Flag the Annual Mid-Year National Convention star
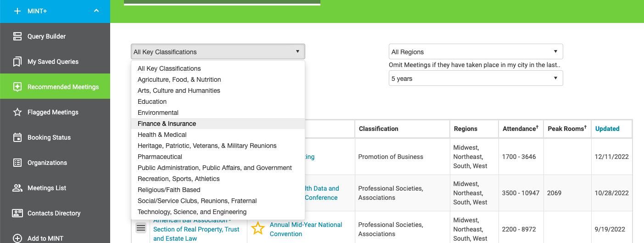 [258, 228]
